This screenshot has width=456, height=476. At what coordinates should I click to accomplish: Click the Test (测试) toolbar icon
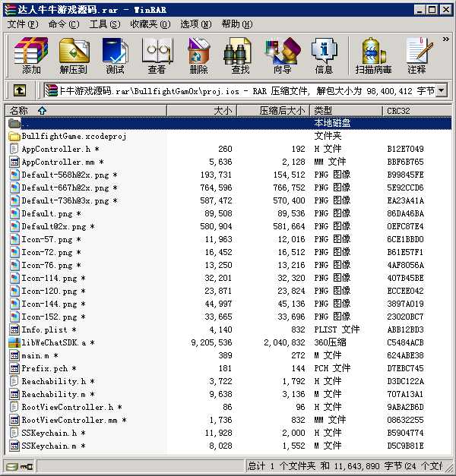coord(115,55)
